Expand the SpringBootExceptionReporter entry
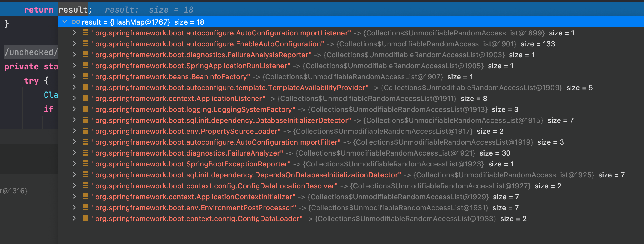 click(74, 164)
